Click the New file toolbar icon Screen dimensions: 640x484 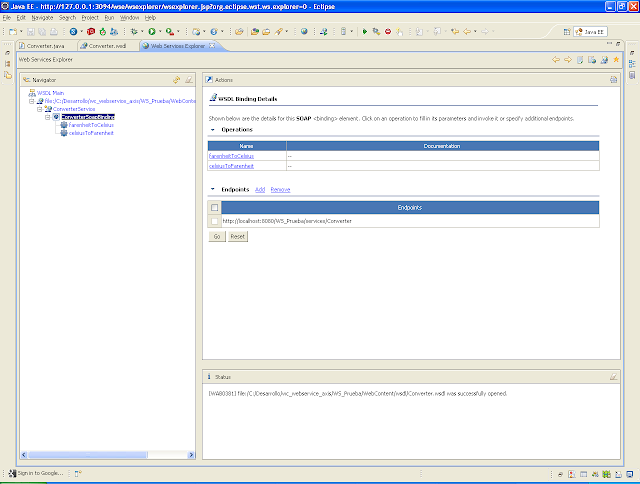click(13, 31)
